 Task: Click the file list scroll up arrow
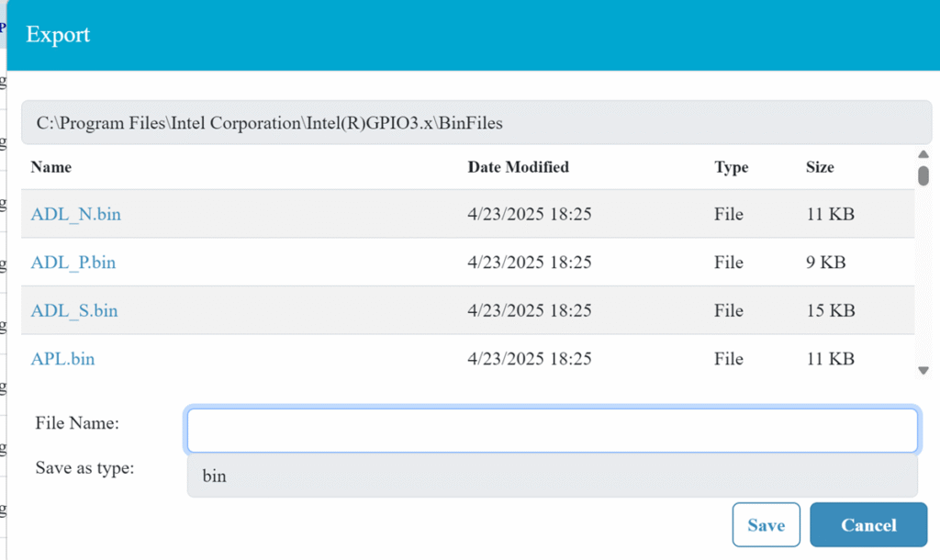pyautogui.click(x=923, y=155)
